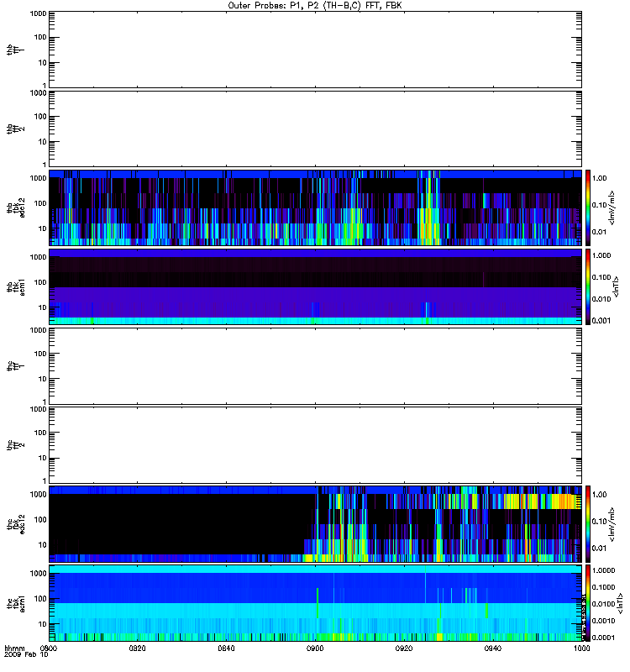Click the '10' tick of thb scm1 panel
The image size is (630, 672).
[x=43, y=307]
